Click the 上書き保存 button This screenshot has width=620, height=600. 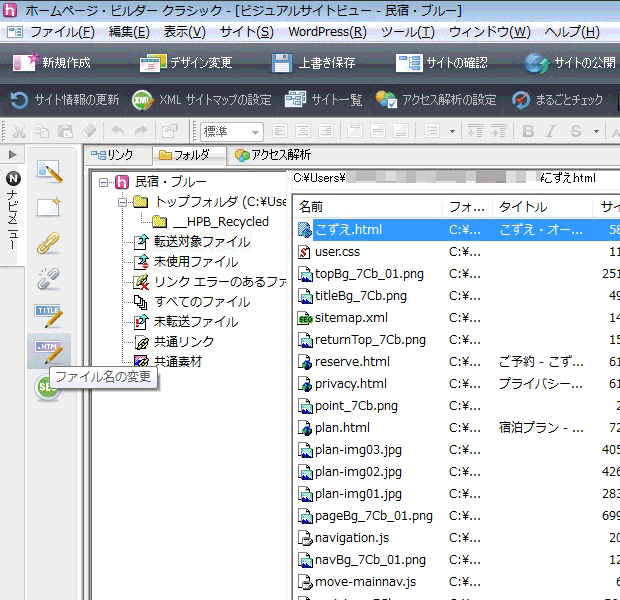315,63
